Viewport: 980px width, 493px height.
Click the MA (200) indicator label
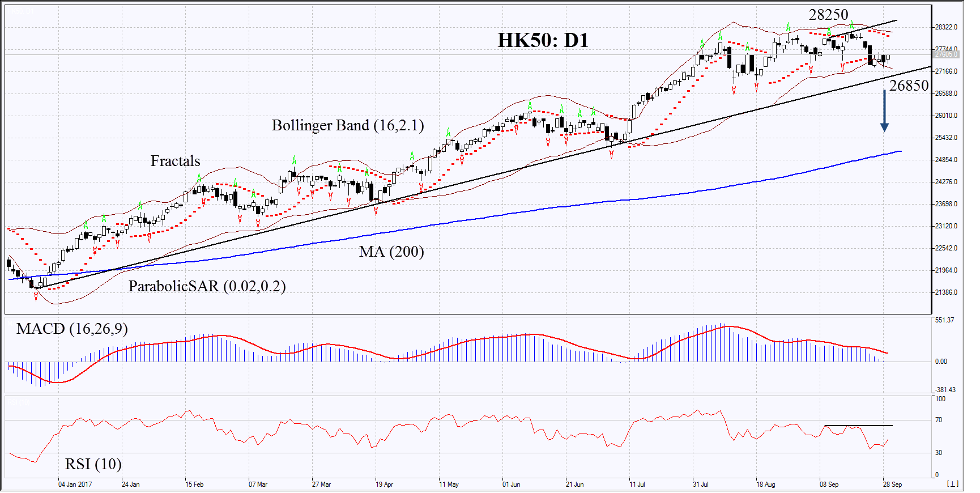391,252
